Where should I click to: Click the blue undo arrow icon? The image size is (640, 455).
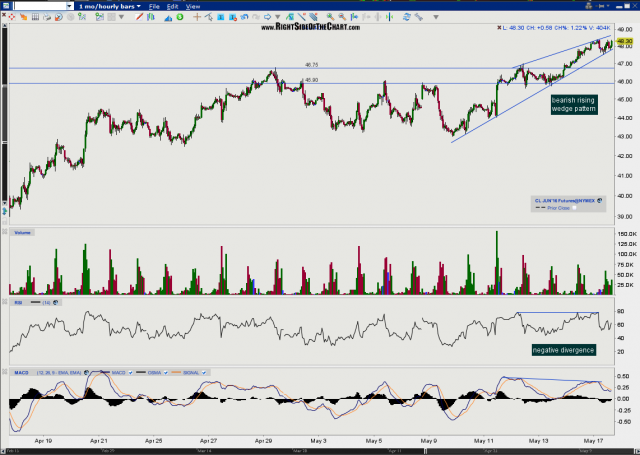pos(244,17)
